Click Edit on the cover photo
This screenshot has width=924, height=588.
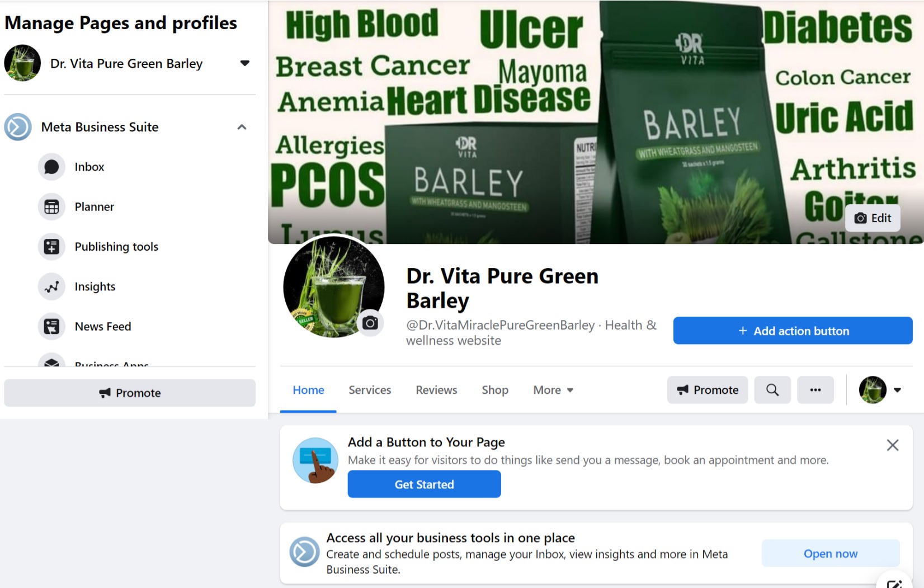(x=873, y=218)
